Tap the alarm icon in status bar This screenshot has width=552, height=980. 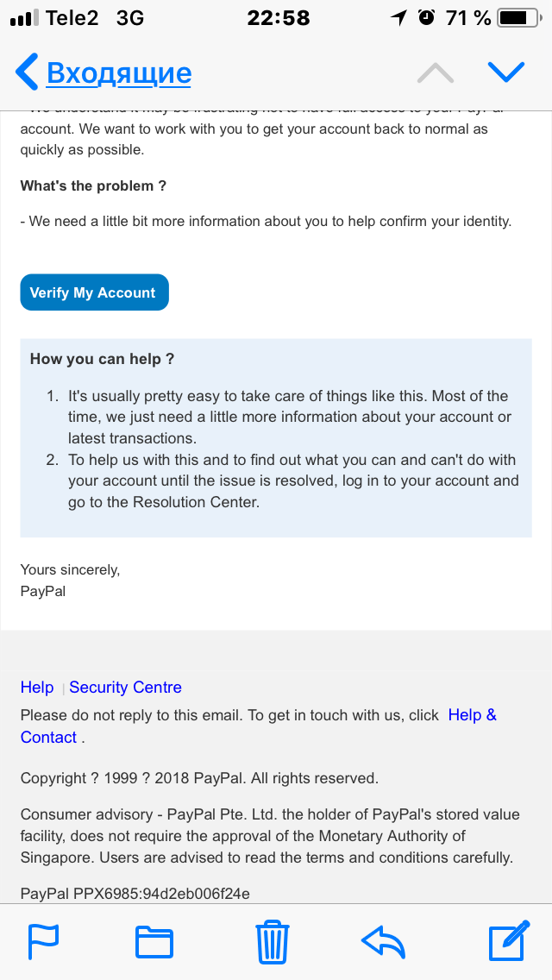(426, 18)
